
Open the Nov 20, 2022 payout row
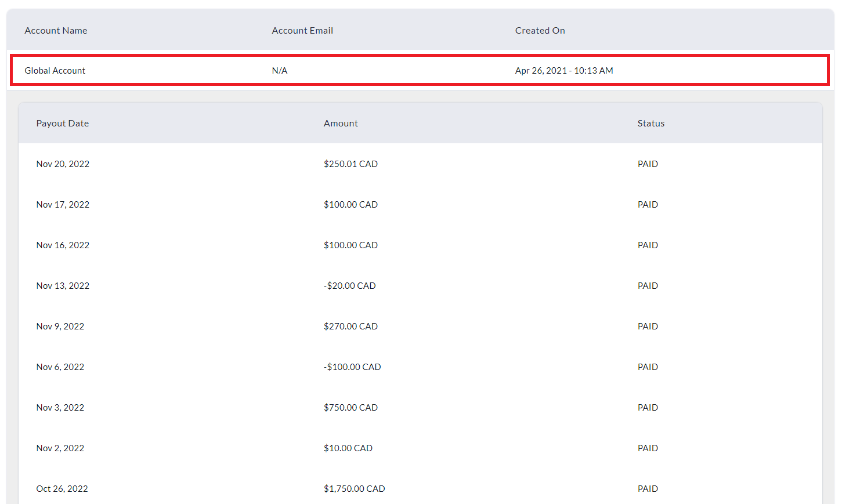coord(63,164)
